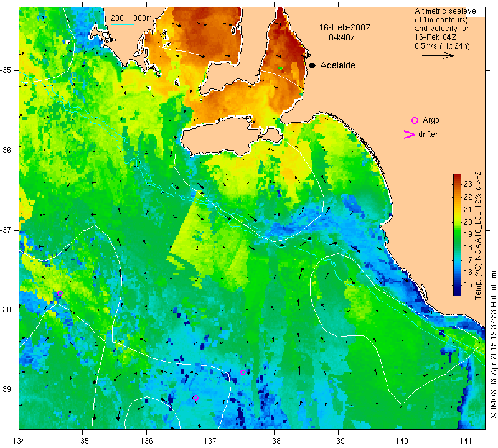This screenshot has width=498, height=448.
Task: Click the Argo float marker near 137.5E 38.8S
Action: pos(243,373)
